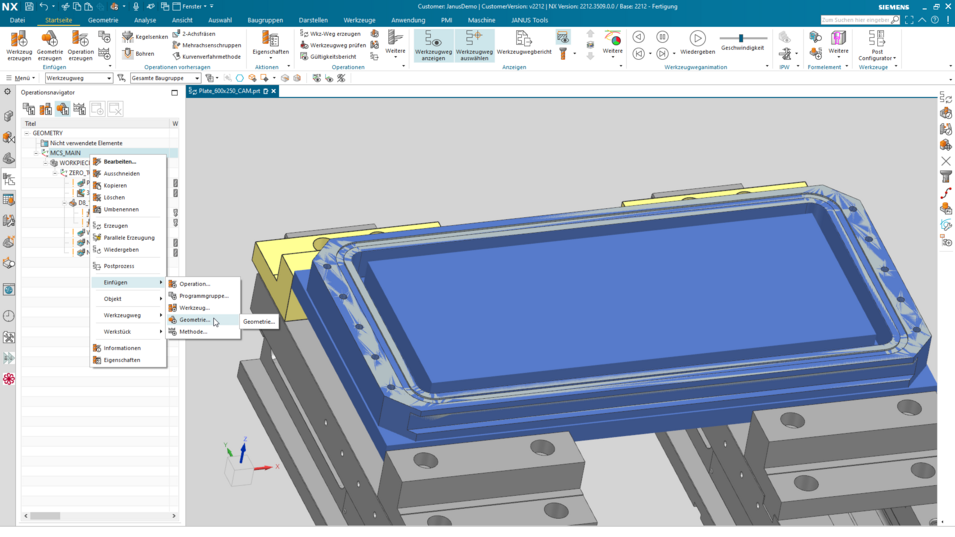Choose Kurvenverfahrmethode option

click(x=206, y=57)
